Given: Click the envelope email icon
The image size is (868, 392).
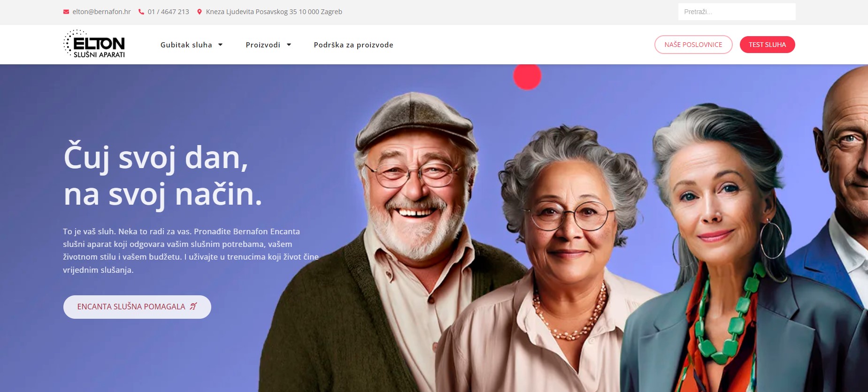Looking at the screenshot, I should 66,12.
